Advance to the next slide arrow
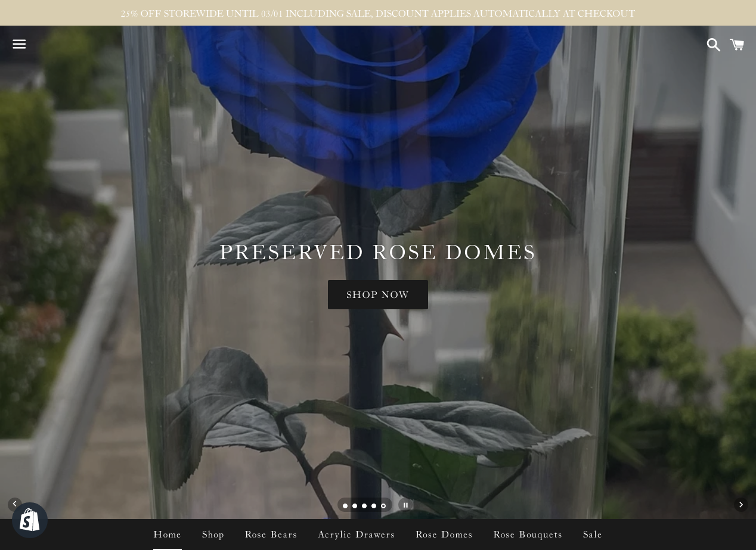This screenshot has width=756, height=550. point(740,505)
